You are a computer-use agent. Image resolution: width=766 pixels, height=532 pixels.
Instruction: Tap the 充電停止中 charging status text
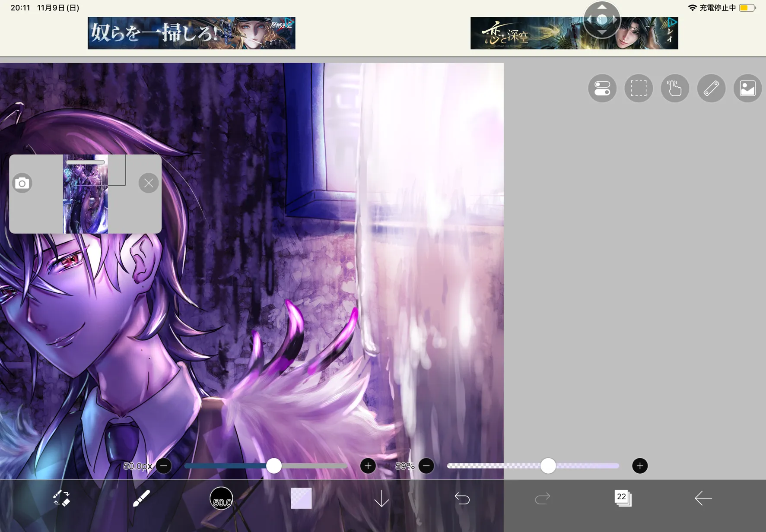[718, 8]
